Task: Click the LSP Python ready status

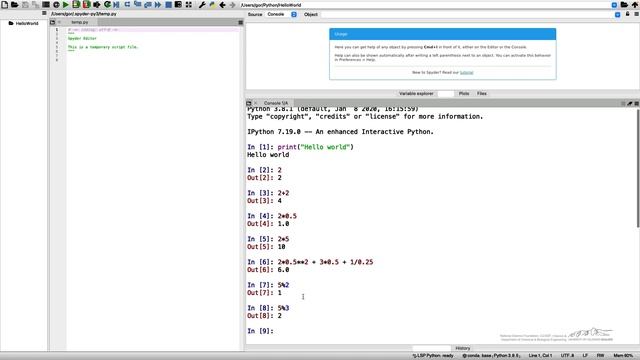Action: [x=433, y=356]
